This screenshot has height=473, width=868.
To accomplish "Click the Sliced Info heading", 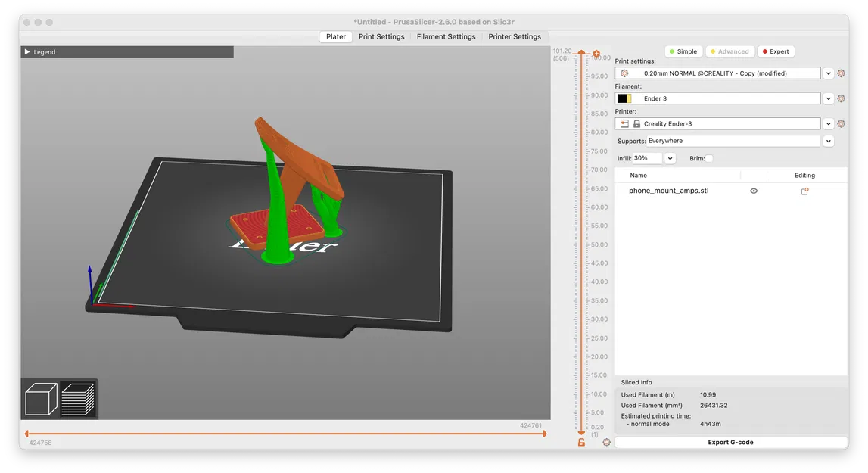I will pos(636,382).
